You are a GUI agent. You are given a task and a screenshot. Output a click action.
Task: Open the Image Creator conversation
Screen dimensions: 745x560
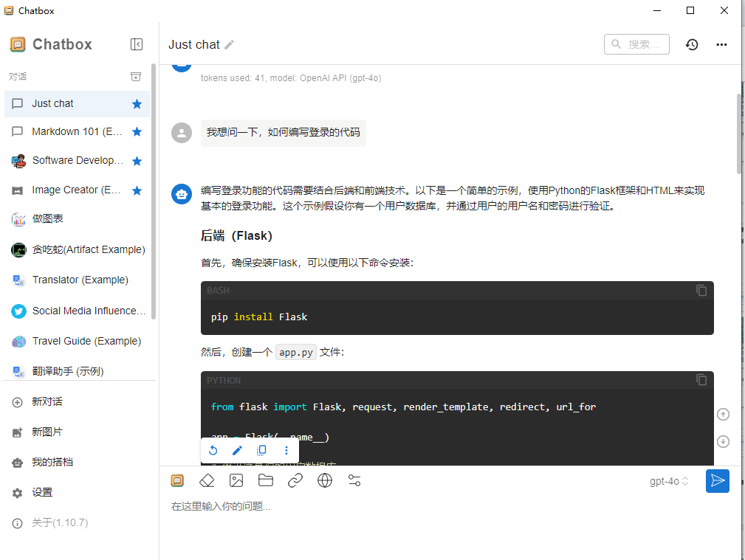point(77,190)
